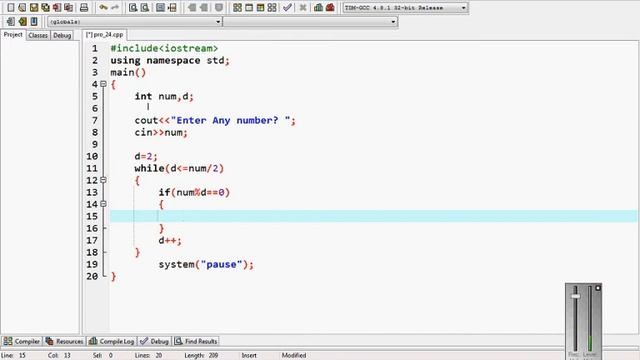The width and height of the screenshot is (640, 360).
Task: Click line number 20 in the gutter
Action: [x=92, y=276]
